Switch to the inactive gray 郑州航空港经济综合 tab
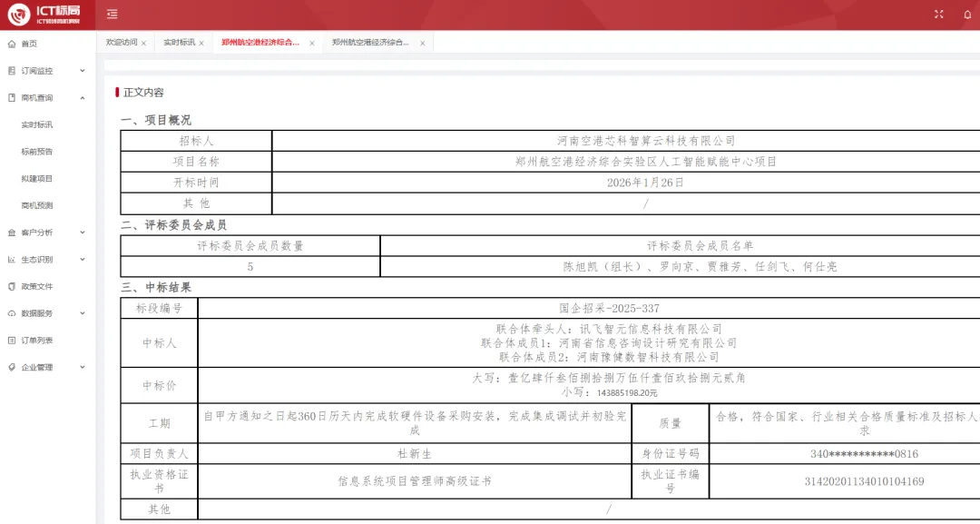 point(371,43)
